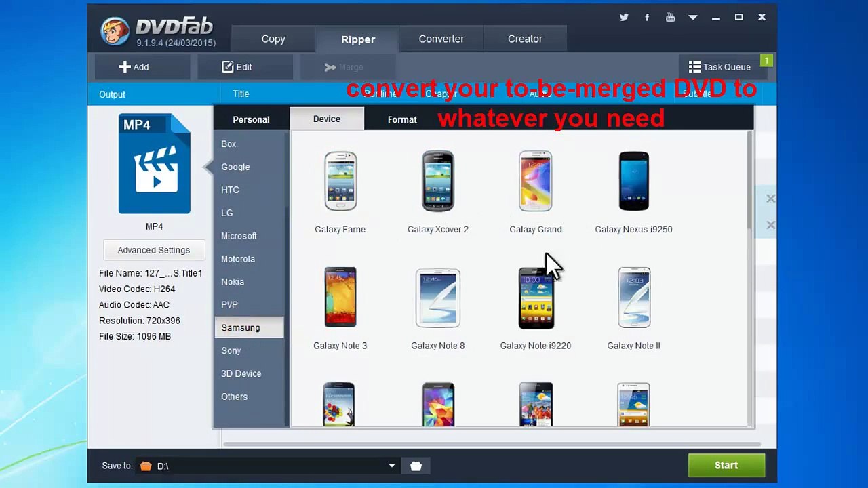This screenshot has height=488, width=868.
Task: Click the File Size: 1096 MB text
Action: click(135, 336)
